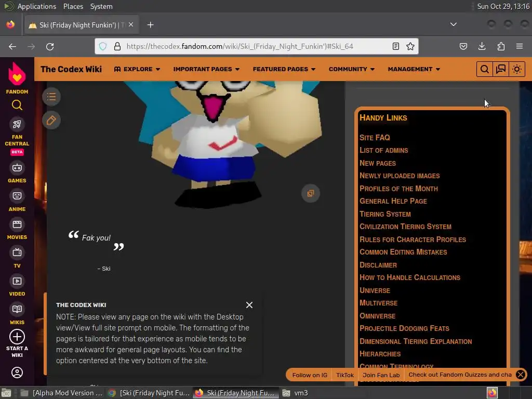Image resolution: width=532 pixels, height=399 pixels.
Task: Click the Start a Wiki plus icon
Action: tap(17, 337)
